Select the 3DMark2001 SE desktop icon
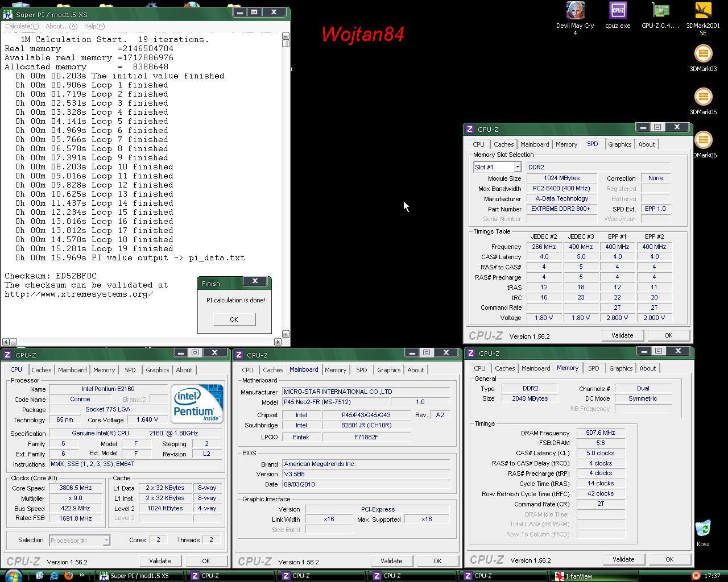The height and width of the screenshot is (582, 728). click(703, 11)
